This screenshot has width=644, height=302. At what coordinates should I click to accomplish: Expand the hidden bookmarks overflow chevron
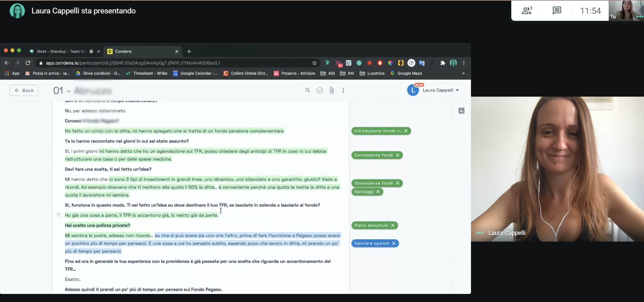coord(463,73)
